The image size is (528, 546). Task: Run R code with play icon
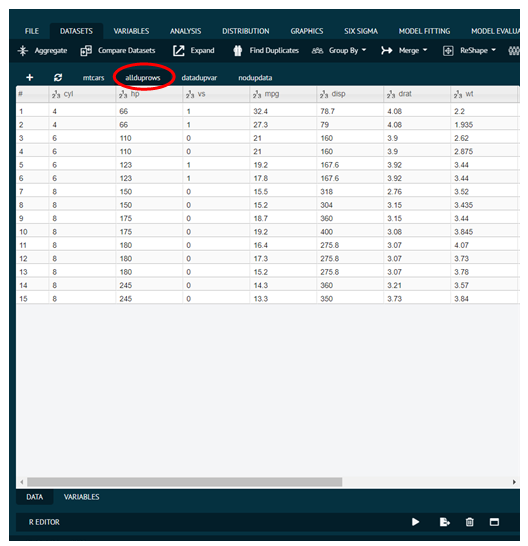tap(415, 522)
